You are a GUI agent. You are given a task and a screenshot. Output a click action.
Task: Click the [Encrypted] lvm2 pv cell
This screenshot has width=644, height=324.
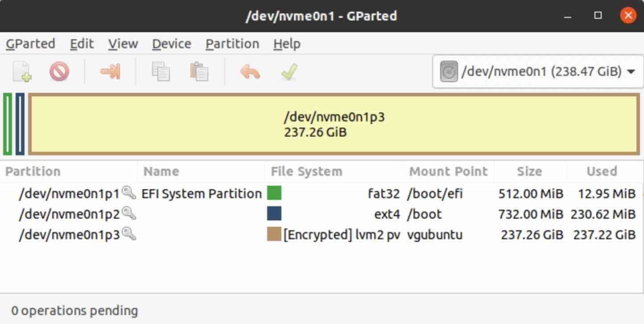click(342, 234)
